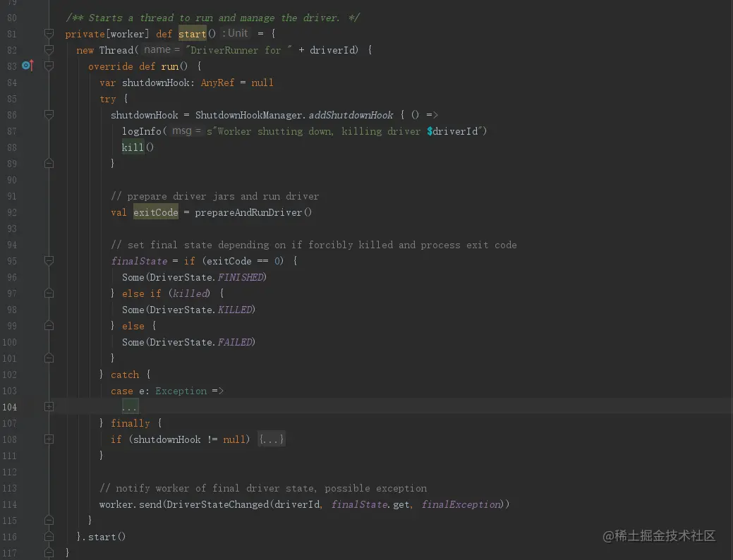Screen dimensions: 733x560
Task: Click line number 114 in gutter
Action: click(x=9, y=504)
